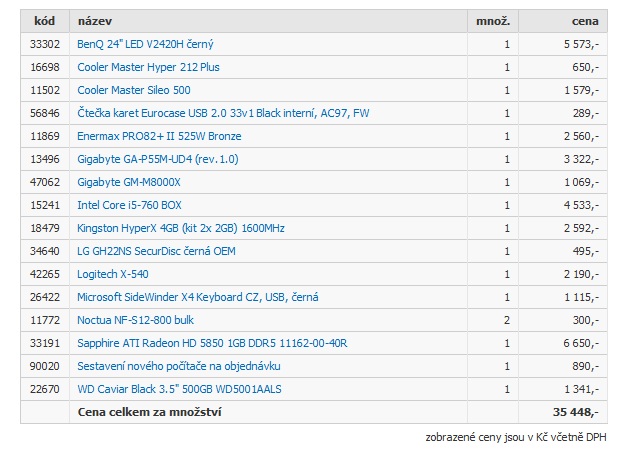Click the price 1 341,-
Screen dimensions: 633x449
tap(581, 389)
